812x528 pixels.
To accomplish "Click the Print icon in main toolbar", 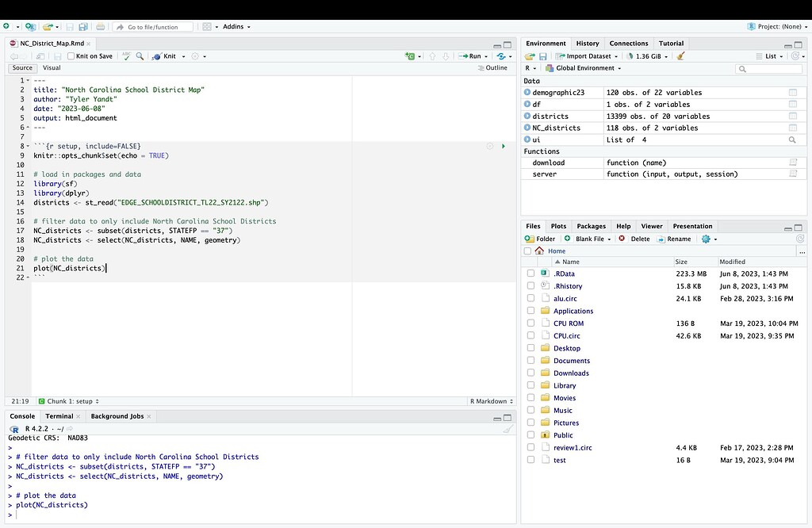I will pyautogui.click(x=101, y=26).
